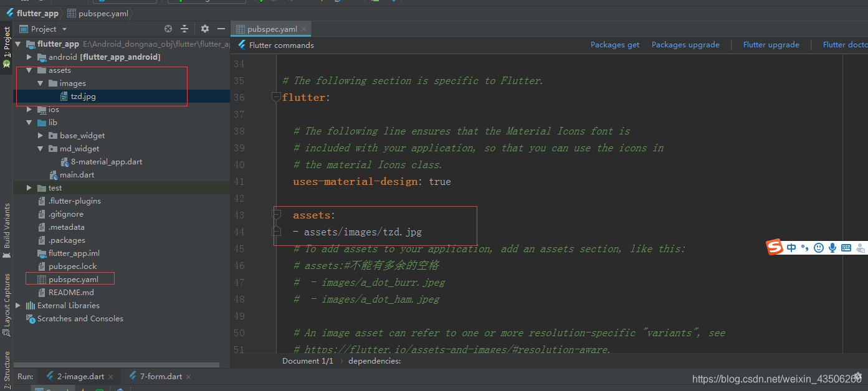Hide the Project panel with the minus icon
The image size is (868, 391).
pyautogui.click(x=221, y=29)
